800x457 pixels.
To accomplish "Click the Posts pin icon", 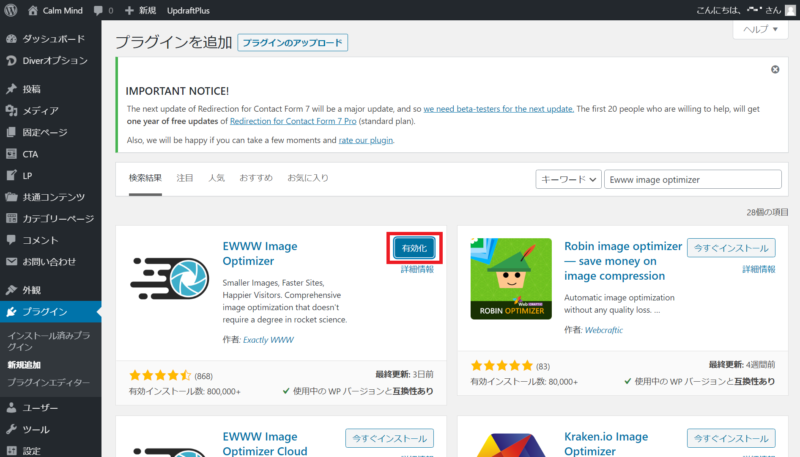I will coord(11,89).
